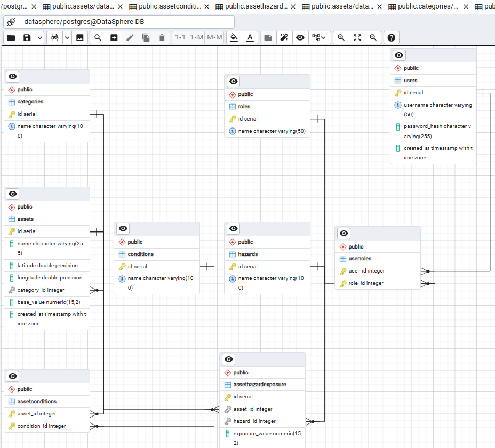Expand the save options dropdown arrow
This screenshot has height=448, width=495.
coord(39,38)
